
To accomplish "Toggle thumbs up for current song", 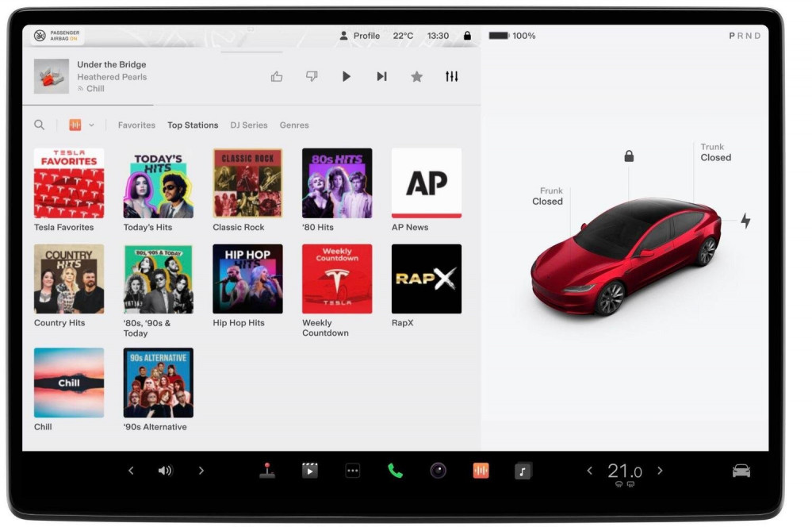I will coord(277,76).
